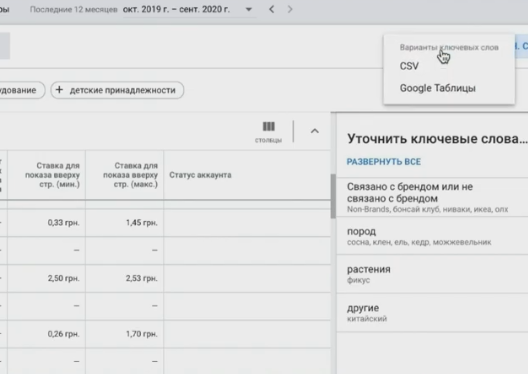528x374 pixels.
Task: Click the 'фикус' subtext
Action: coord(358,280)
